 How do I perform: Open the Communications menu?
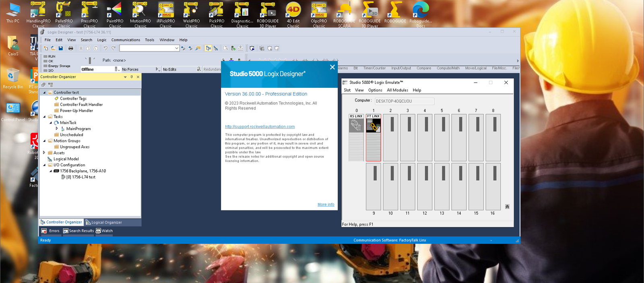click(x=126, y=40)
